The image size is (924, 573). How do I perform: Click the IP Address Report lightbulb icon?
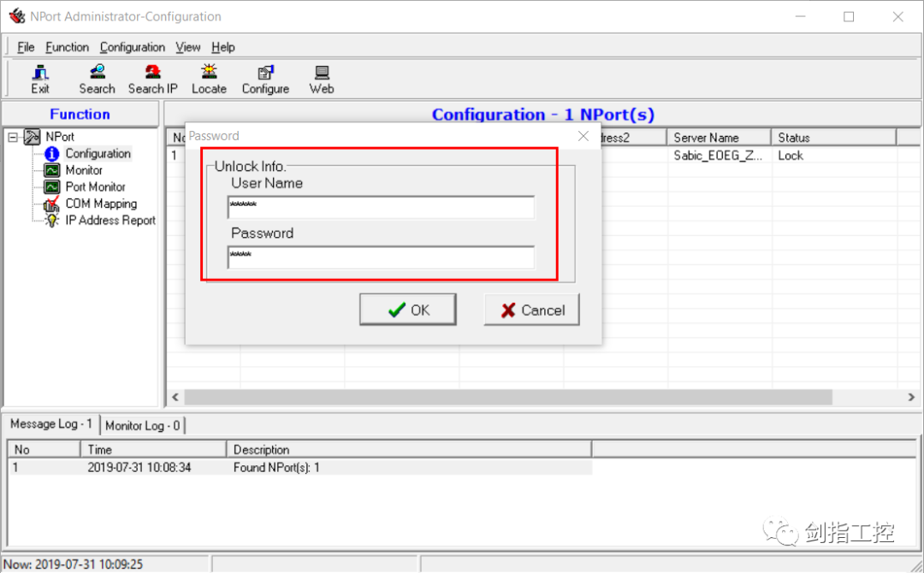tap(52, 221)
